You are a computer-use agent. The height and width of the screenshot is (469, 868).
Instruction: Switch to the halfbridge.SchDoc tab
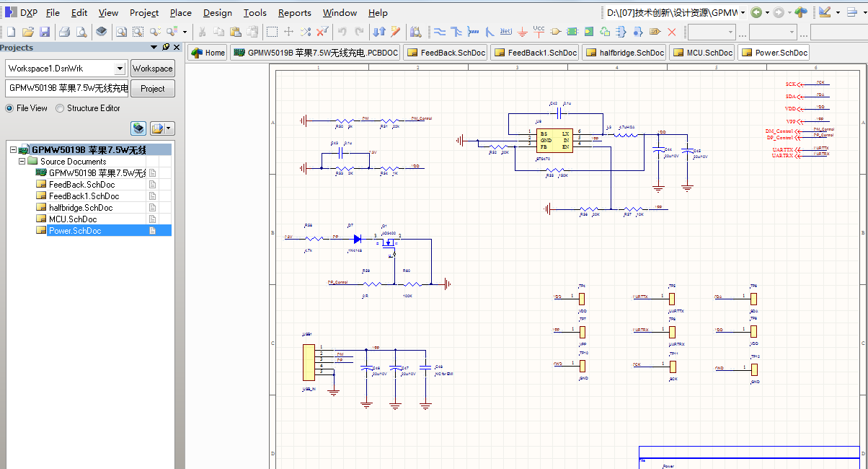[x=625, y=53]
